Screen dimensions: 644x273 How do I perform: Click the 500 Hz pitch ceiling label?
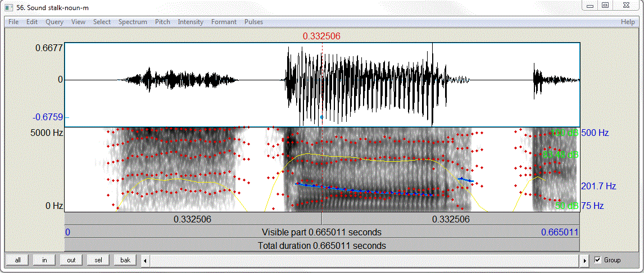point(595,133)
